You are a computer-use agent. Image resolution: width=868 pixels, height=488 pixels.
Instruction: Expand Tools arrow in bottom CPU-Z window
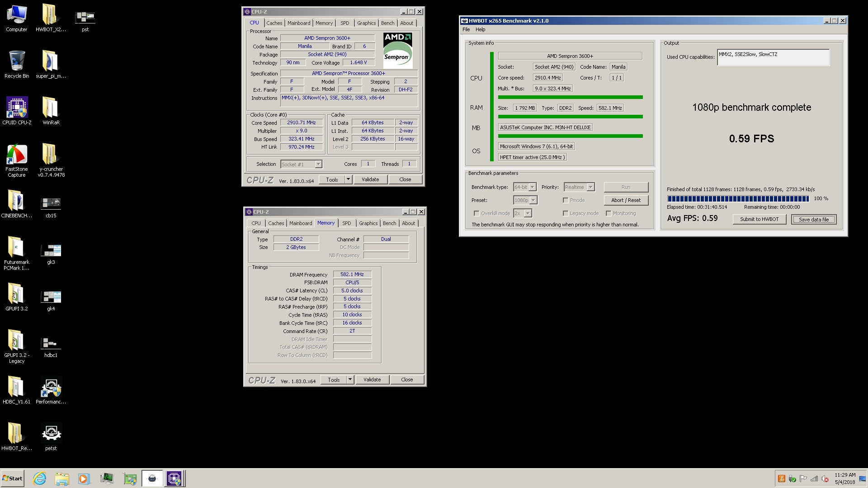click(x=350, y=380)
